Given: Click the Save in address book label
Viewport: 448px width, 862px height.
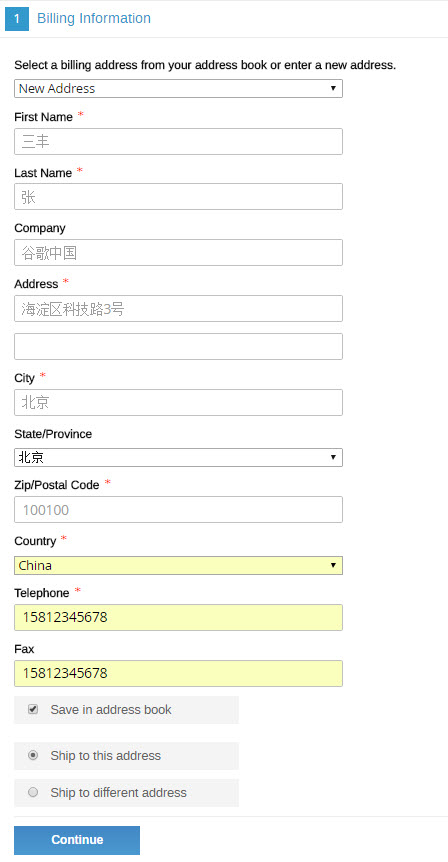Looking at the screenshot, I should [x=111, y=710].
